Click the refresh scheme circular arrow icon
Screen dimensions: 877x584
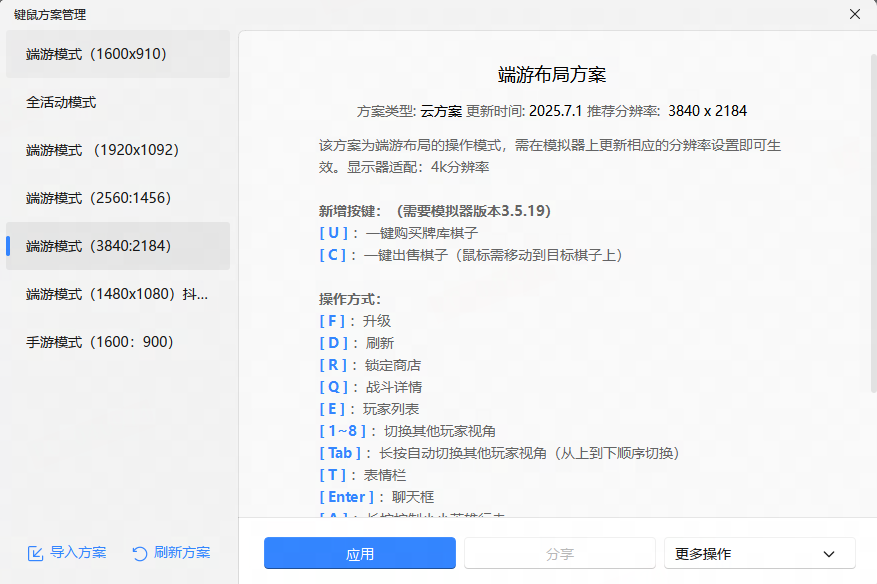tap(140, 553)
